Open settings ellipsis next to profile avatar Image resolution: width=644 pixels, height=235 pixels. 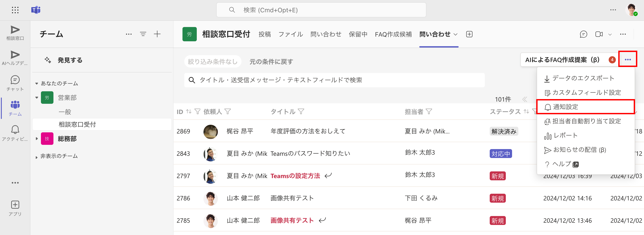click(x=613, y=10)
